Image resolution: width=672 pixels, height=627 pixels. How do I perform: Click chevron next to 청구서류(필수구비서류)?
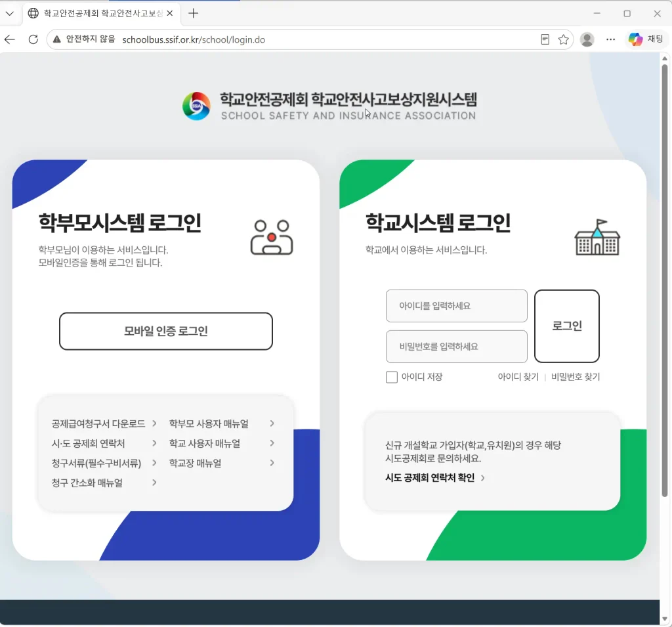tap(154, 463)
